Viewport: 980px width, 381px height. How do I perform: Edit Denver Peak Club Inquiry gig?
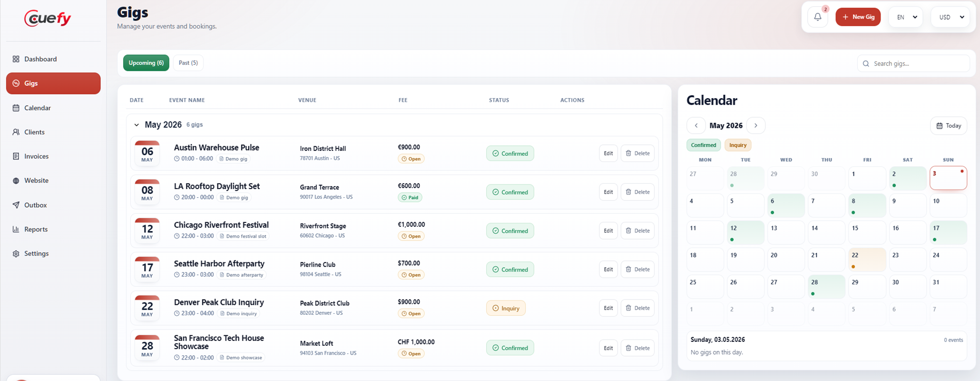pyautogui.click(x=608, y=308)
